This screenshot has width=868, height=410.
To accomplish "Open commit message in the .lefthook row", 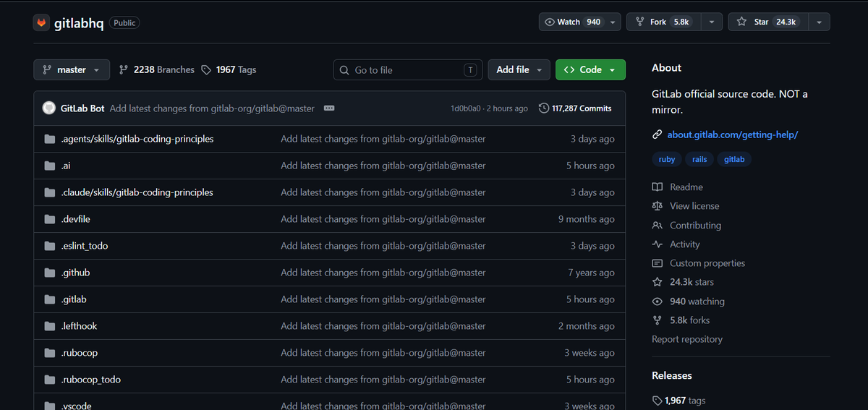I will (x=383, y=326).
